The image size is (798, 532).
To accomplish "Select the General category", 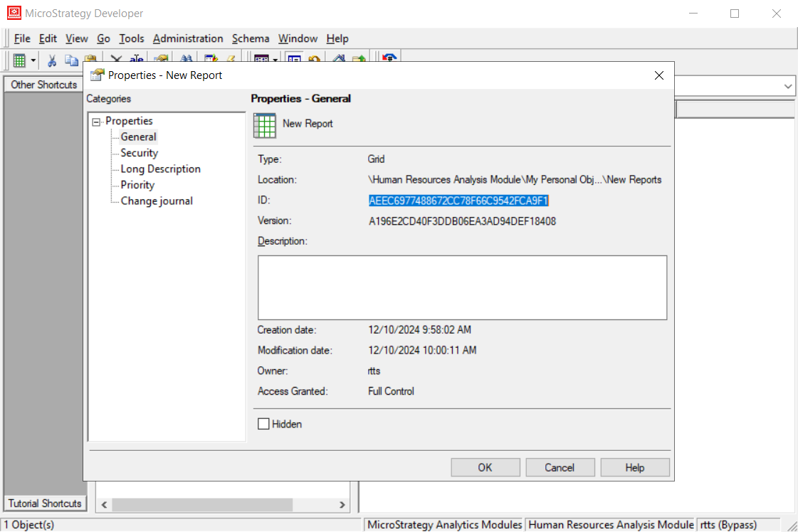I will 138,137.
